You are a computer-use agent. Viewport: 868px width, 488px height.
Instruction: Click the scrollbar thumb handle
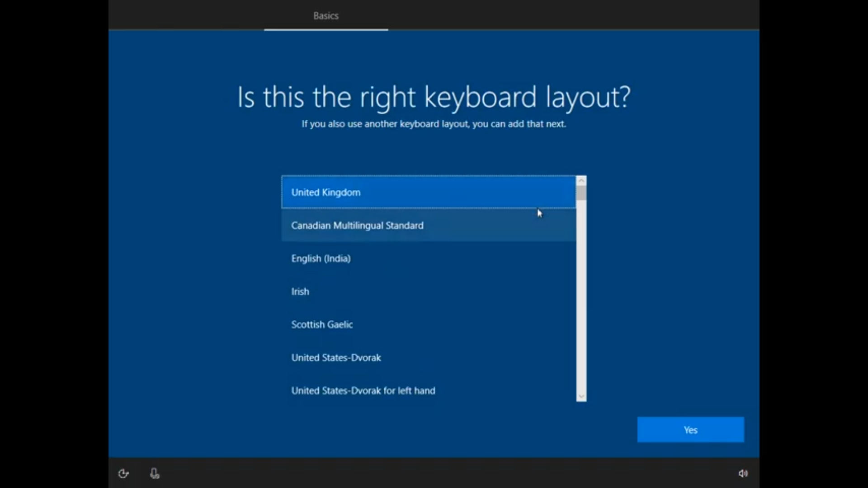pos(581,193)
